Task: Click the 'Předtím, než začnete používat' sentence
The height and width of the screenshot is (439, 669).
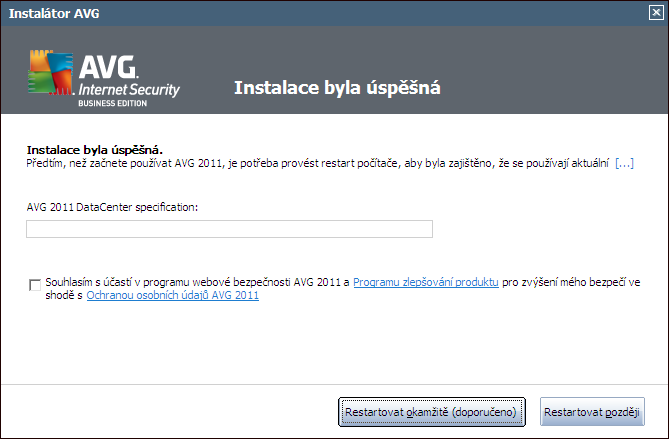Action: (317, 163)
